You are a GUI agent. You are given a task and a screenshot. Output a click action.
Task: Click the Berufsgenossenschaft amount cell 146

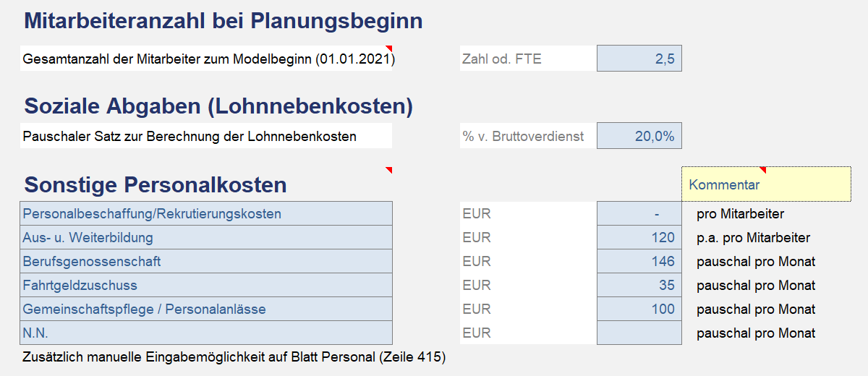[639, 262]
